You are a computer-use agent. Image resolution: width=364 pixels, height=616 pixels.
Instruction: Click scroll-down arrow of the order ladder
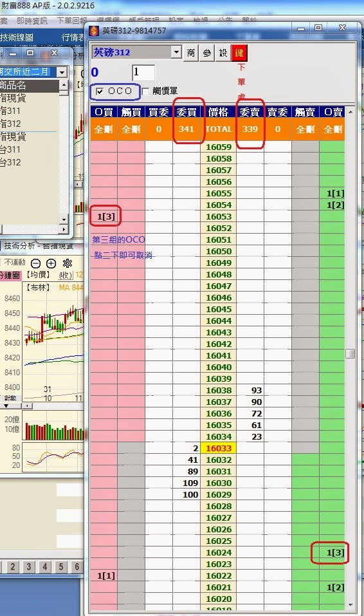(350, 605)
